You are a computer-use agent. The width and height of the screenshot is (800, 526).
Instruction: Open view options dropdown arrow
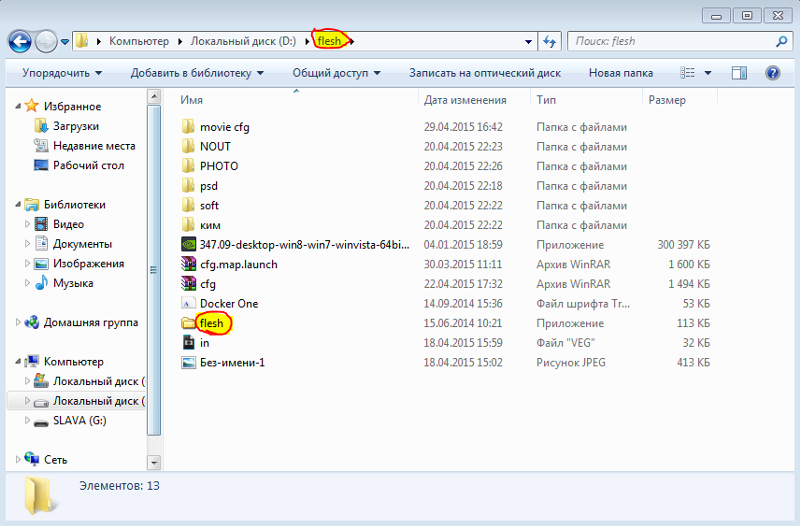coord(708,73)
